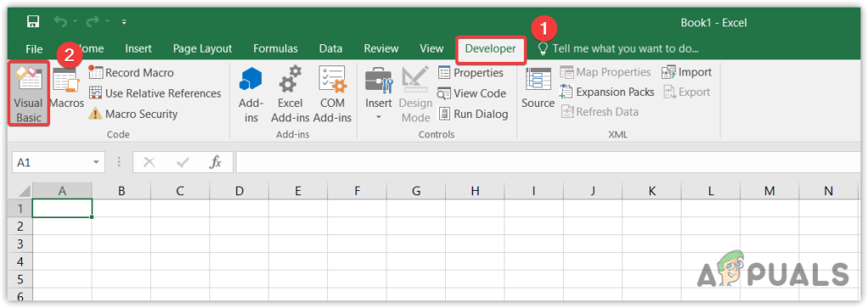Click the formula bar Enter checkmark
The height and width of the screenshot is (308, 868).
(182, 162)
